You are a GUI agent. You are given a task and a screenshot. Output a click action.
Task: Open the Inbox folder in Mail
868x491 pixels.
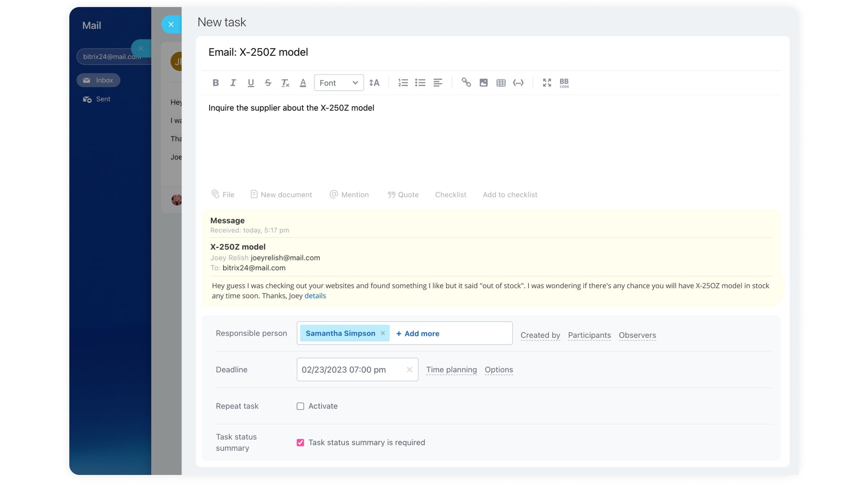98,80
